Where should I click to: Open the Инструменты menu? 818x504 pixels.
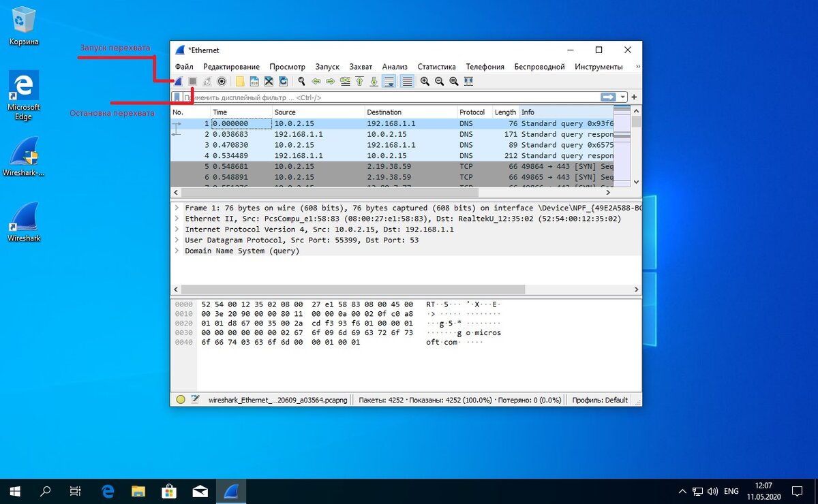pyautogui.click(x=599, y=67)
